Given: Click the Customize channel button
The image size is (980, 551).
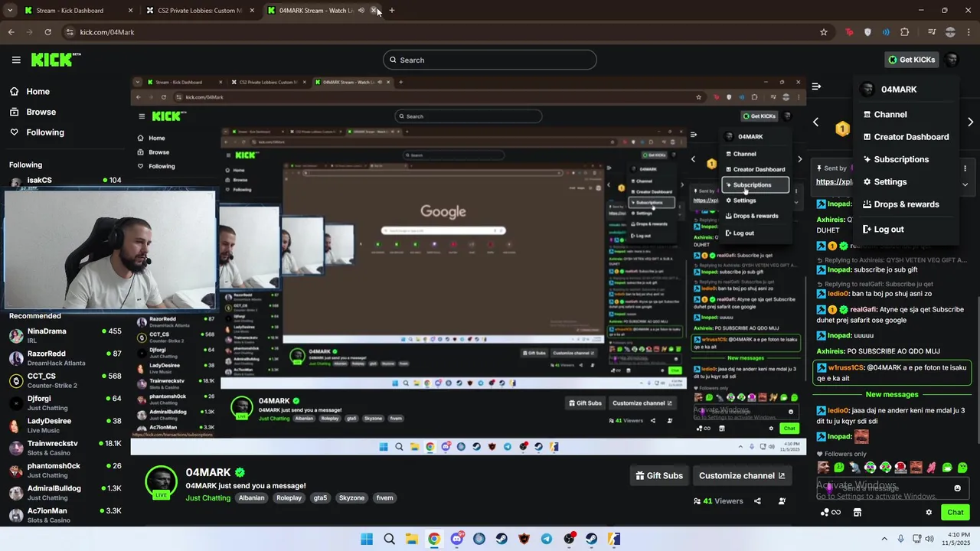Looking at the screenshot, I should tap(742, 475).
